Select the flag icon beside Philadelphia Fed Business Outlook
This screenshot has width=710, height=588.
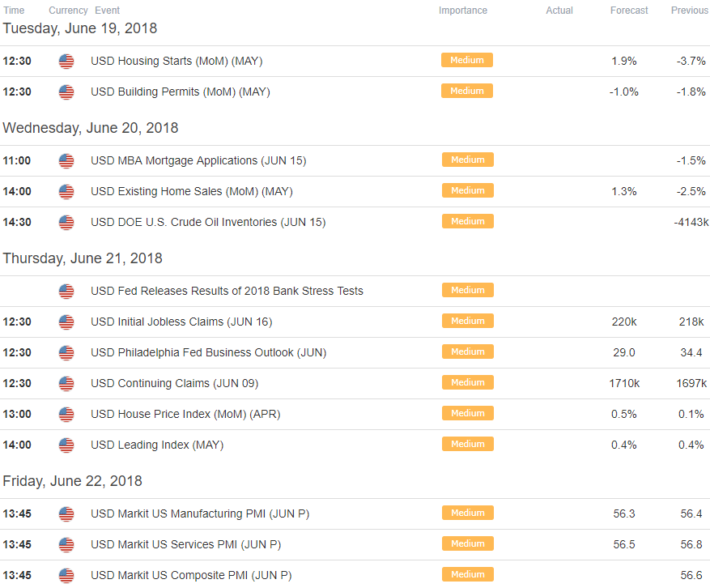(66, 353)
